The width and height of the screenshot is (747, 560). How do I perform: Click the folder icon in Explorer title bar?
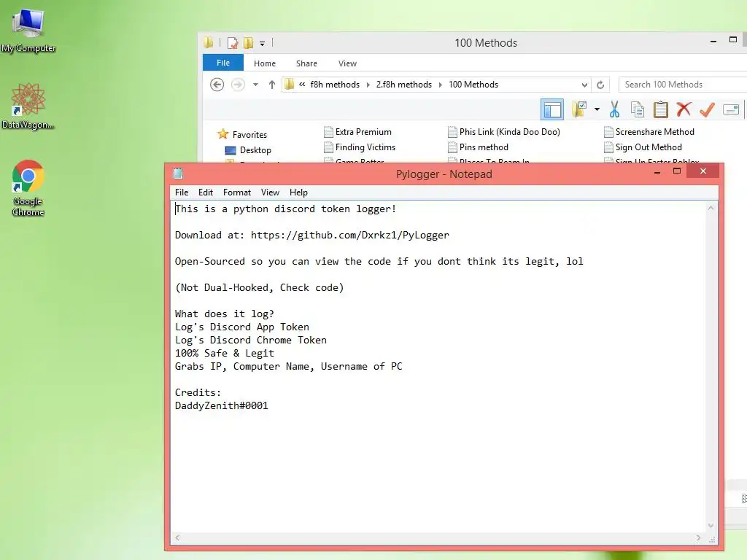pyautogui.click(x=208, y=43)
